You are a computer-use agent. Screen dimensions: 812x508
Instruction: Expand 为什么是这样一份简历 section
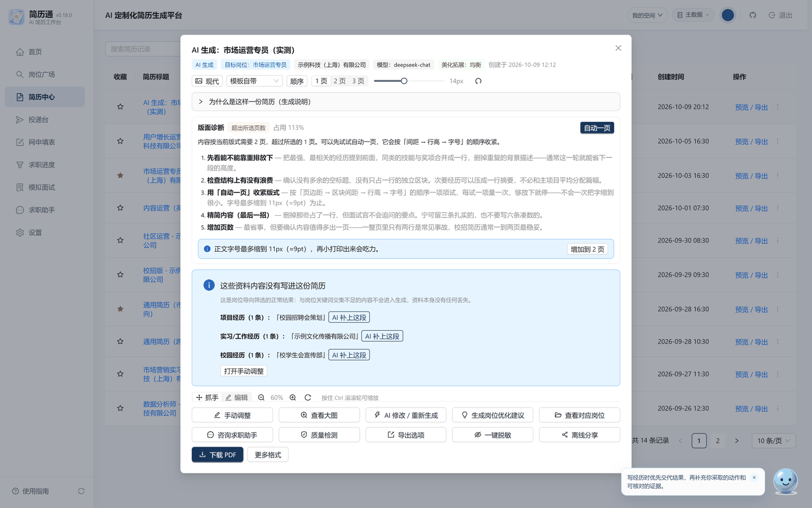(406, 102)
